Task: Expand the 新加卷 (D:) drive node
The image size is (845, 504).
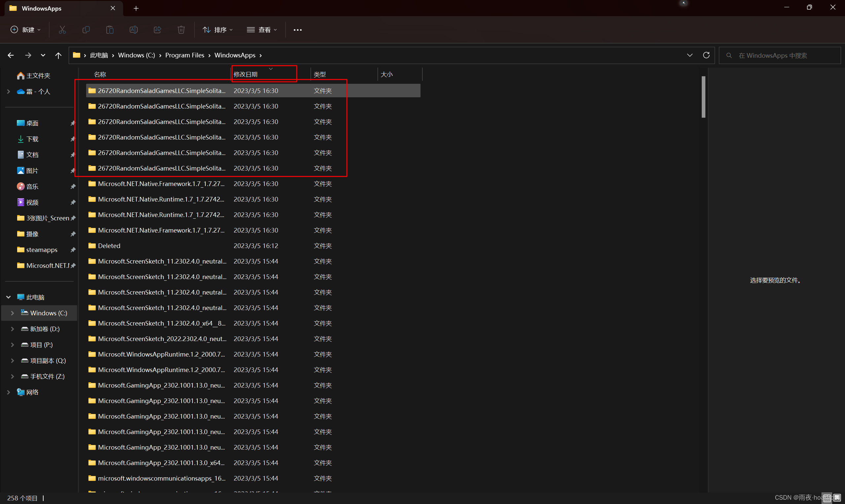Action: click(13, 329)
